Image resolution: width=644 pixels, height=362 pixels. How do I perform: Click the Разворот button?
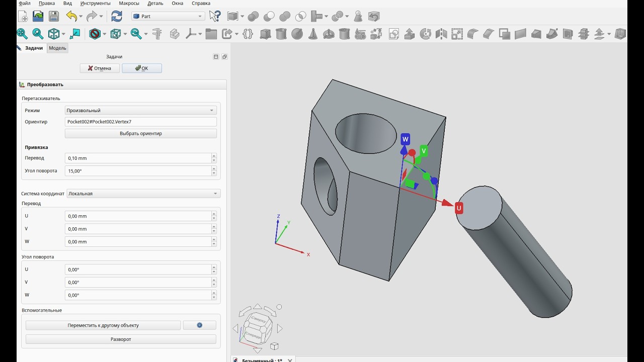pyautogui.click(x=121, y=339)
